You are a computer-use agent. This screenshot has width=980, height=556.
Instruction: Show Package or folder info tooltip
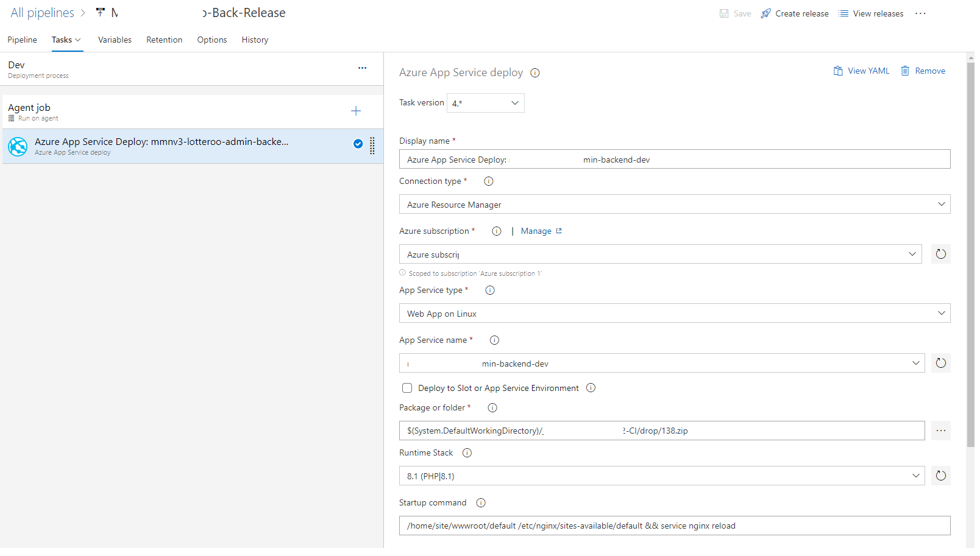coord(492,407)
